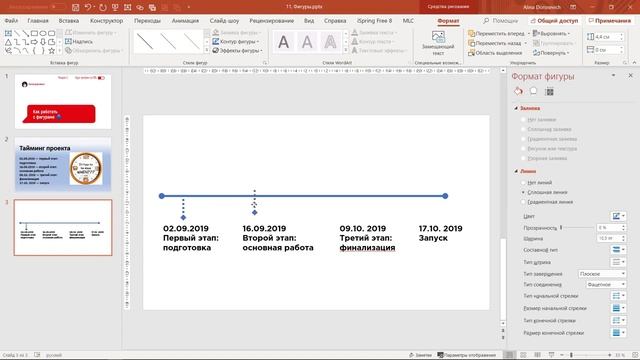Select slide 2 thumbnail Тайминг проекта

[63, 164]
